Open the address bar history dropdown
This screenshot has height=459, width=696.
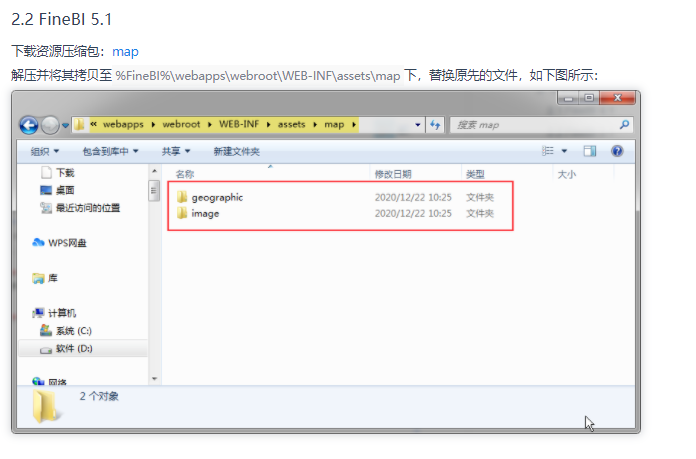click(418, 125)
